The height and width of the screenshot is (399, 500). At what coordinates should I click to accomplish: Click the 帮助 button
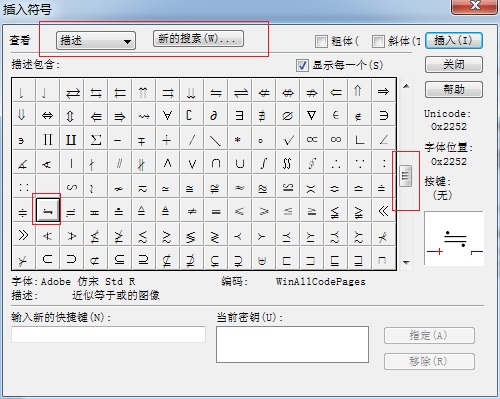454,89
